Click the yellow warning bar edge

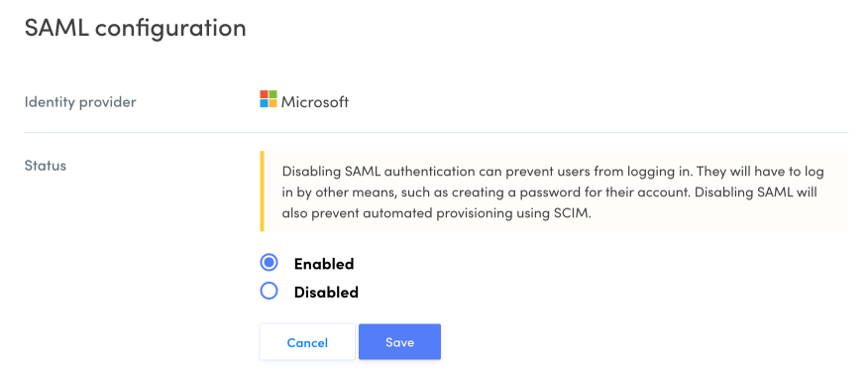(262, 191)
